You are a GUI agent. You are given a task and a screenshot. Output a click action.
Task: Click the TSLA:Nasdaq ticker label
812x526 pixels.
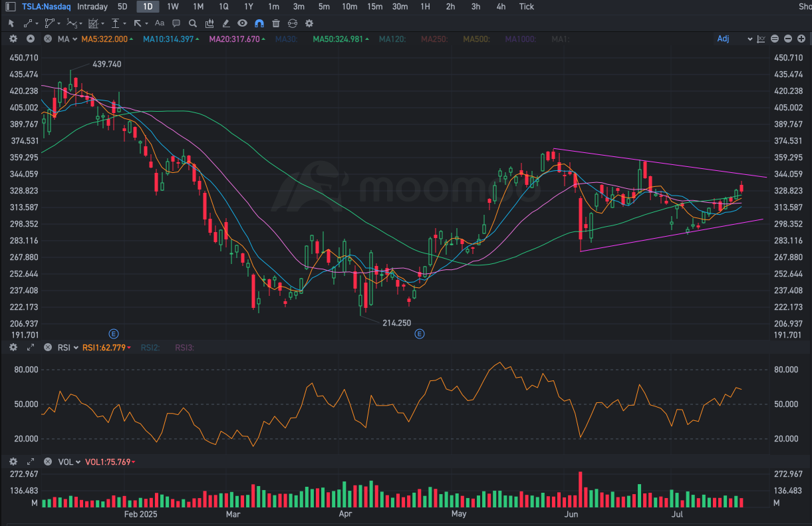tap(46, 7)
